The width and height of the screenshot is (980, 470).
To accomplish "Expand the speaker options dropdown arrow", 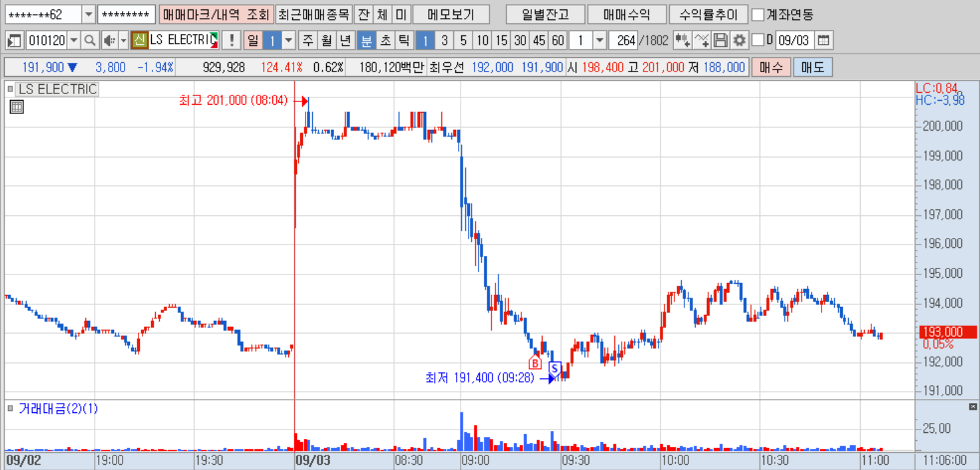I will coord(123,40).
